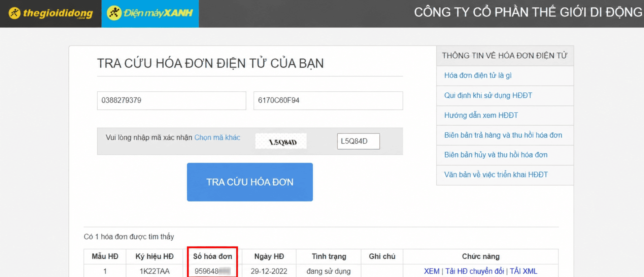Click the 'Mẫu HĐ' column header
This screenshot has width=644, height=277.
coord(105,256)
